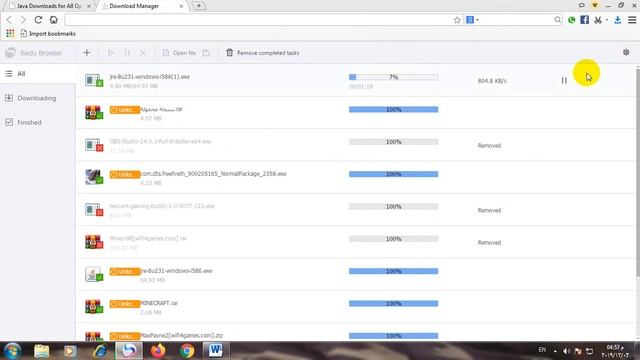
Task: Click Removed status on Minecraft[wifi4games.com] row
Action: point(489,242)
